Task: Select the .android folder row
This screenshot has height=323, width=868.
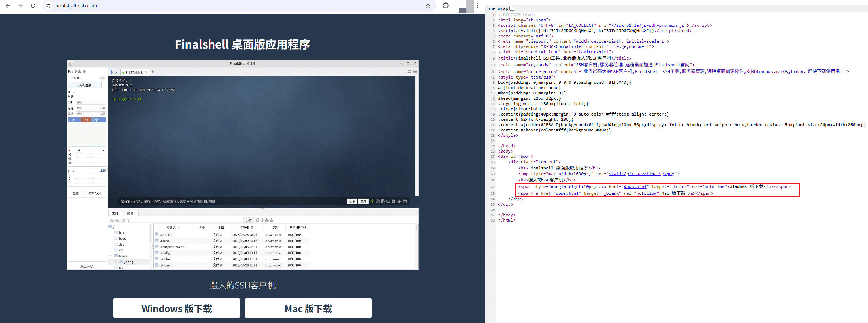Action: pyautogui.click(x=233, y=235)
